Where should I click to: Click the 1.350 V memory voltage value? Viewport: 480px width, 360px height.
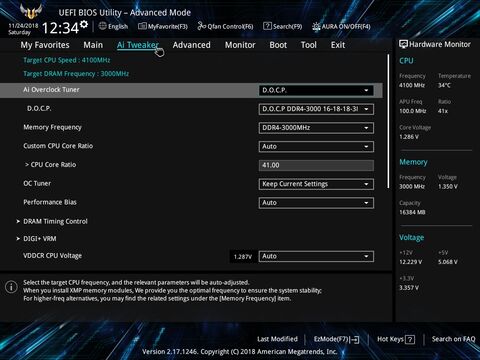(448, 187)
